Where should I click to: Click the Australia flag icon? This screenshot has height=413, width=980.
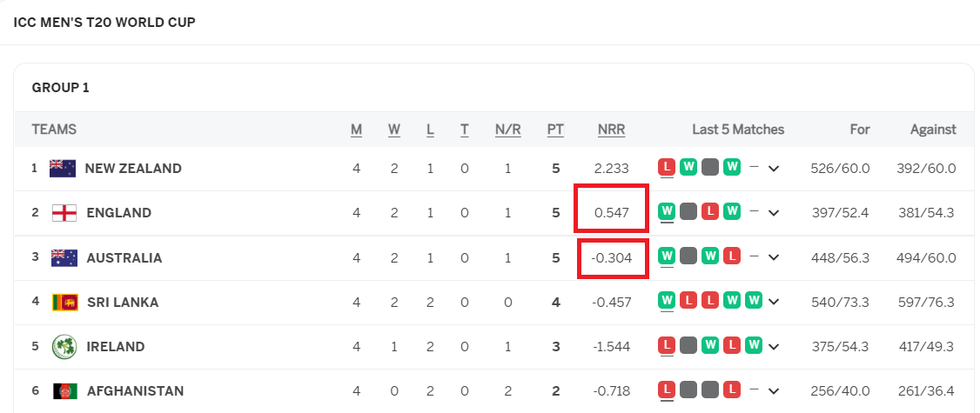(64, 258)
